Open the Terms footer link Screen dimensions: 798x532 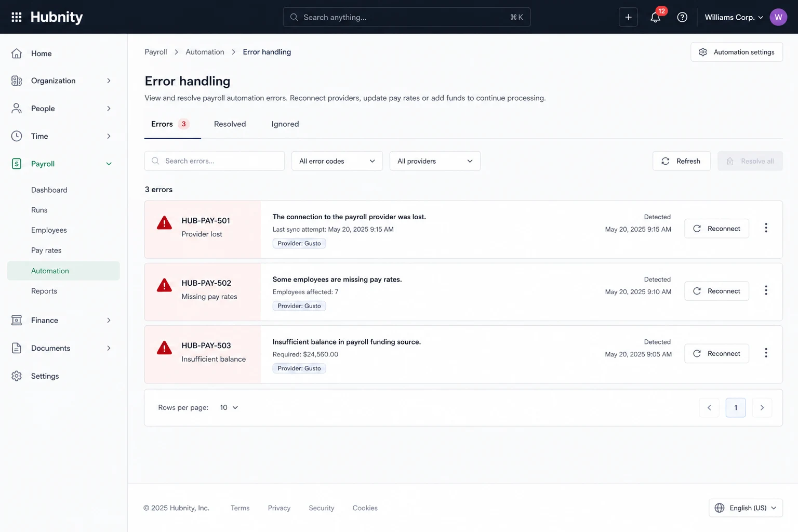pyautogui.click(x=240, y=508)
